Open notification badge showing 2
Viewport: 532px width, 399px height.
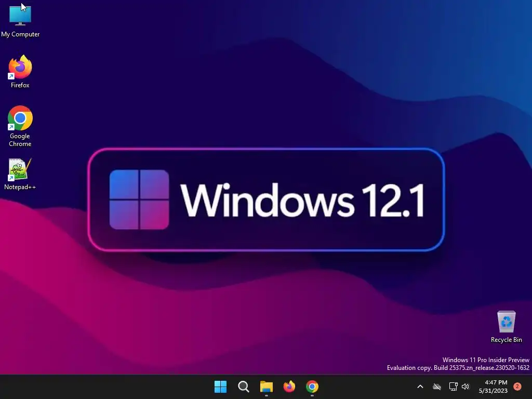tap(517, 386)
